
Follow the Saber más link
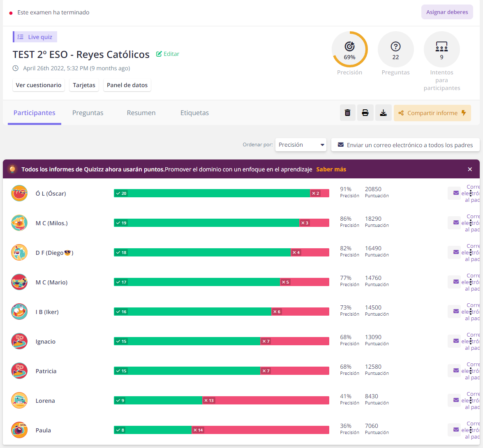[331, 169]
